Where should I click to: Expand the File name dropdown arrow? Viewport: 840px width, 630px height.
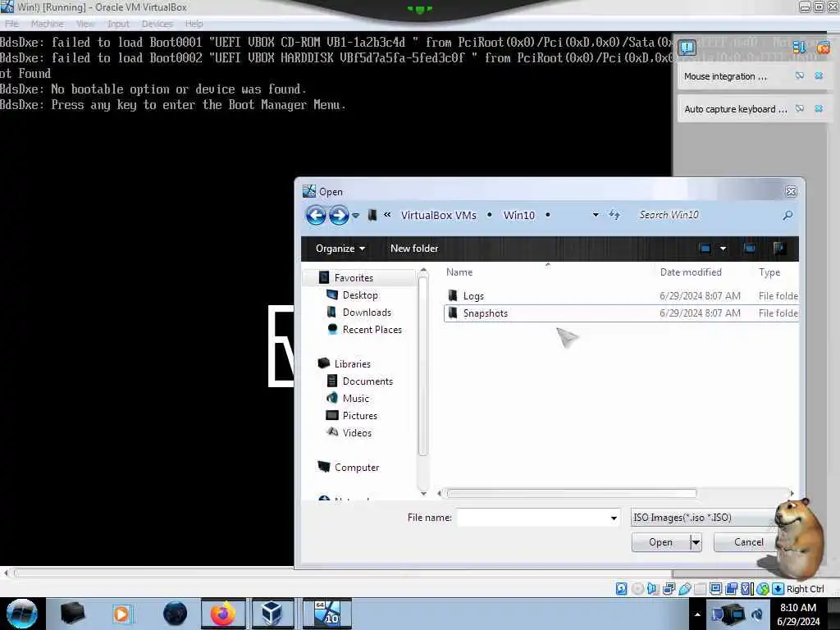(614, 518)
